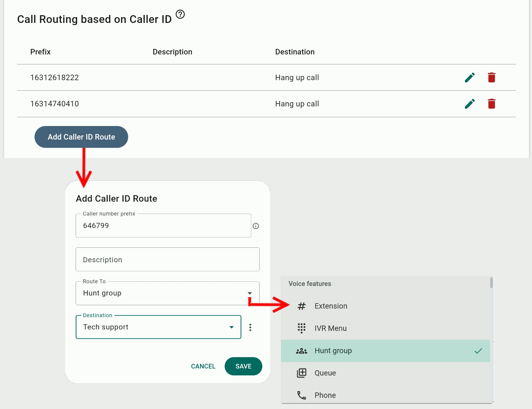Pick Phone option in dropdown list
The height and width of the screenshot is (409, 532).
tap(325, 395)
